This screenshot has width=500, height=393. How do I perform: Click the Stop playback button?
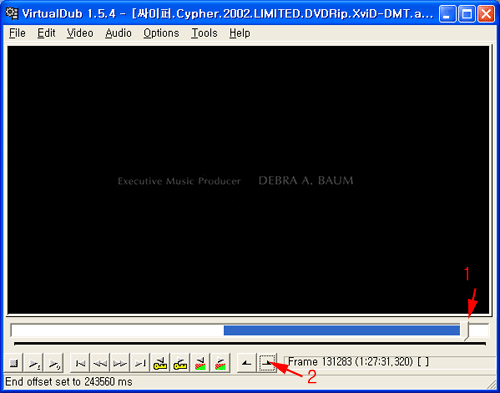coord(14,363)
